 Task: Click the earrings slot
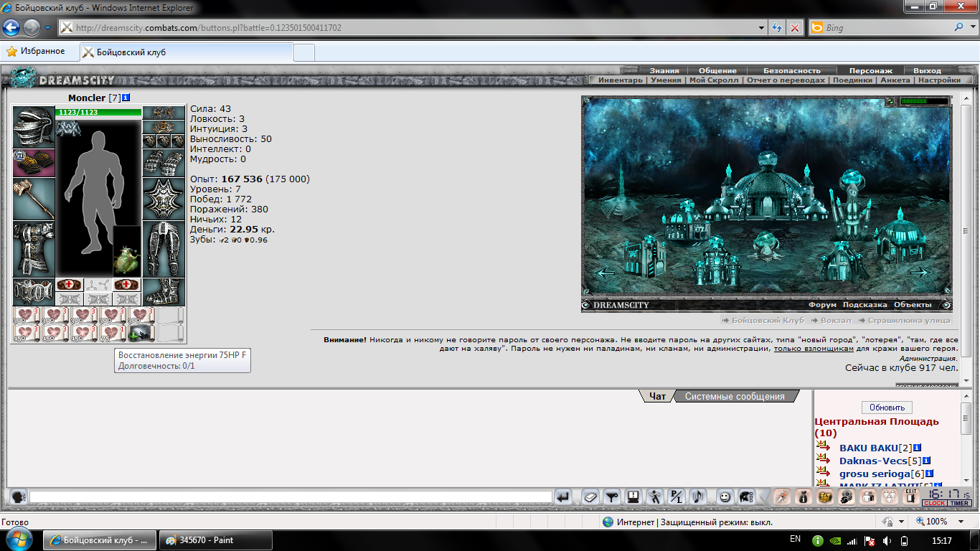[x=164, y=113]
